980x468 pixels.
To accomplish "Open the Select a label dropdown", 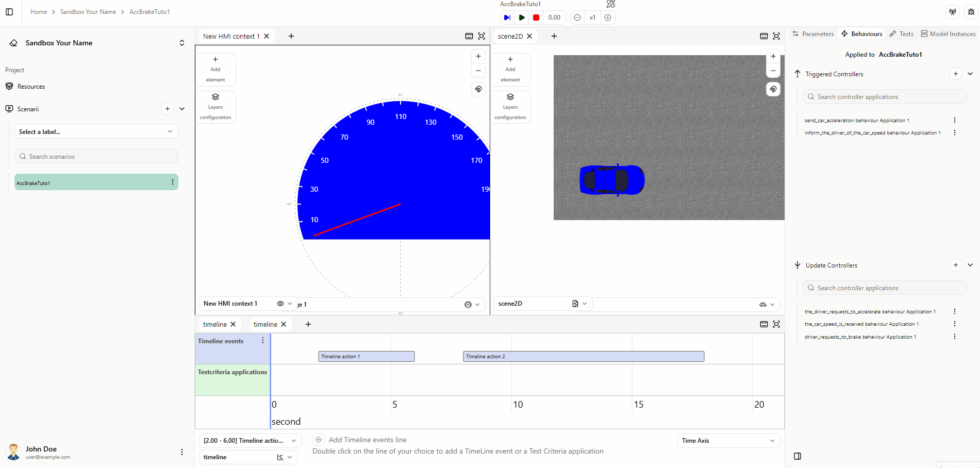I will click(96, 132).
